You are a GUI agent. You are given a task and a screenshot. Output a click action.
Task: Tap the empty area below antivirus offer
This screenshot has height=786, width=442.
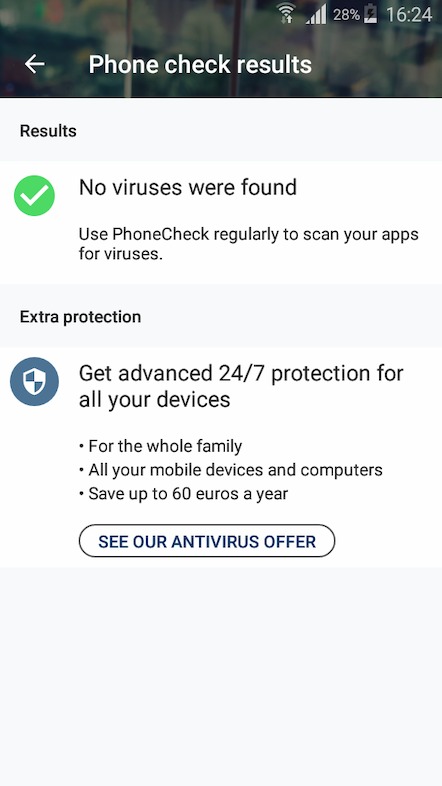pyautogui.click(x=221, y=677)
